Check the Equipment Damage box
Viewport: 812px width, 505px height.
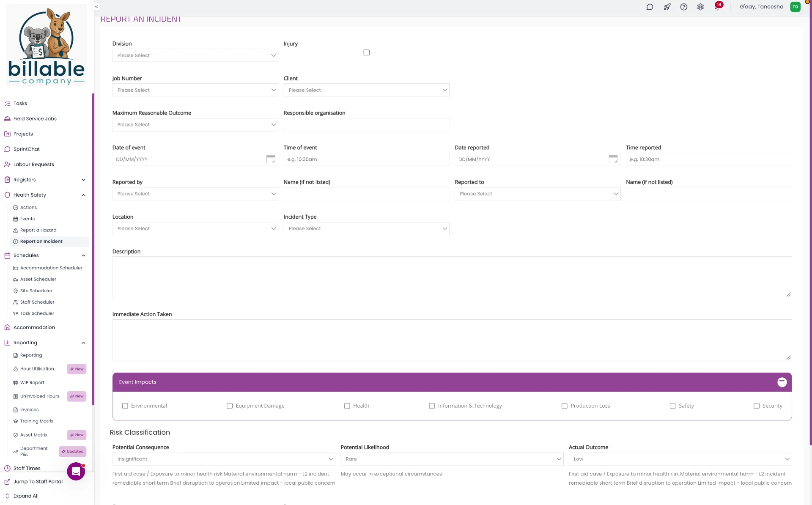coord(230,406)
